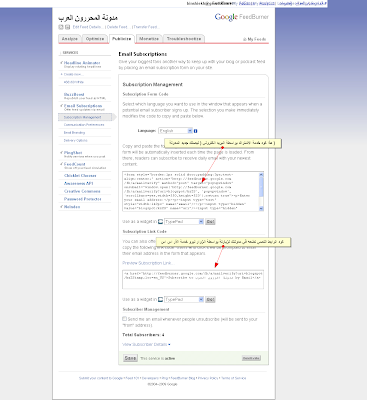Open BuzzBoost service in sidebar
Screen dimensions: 367x400
(74, 94)
